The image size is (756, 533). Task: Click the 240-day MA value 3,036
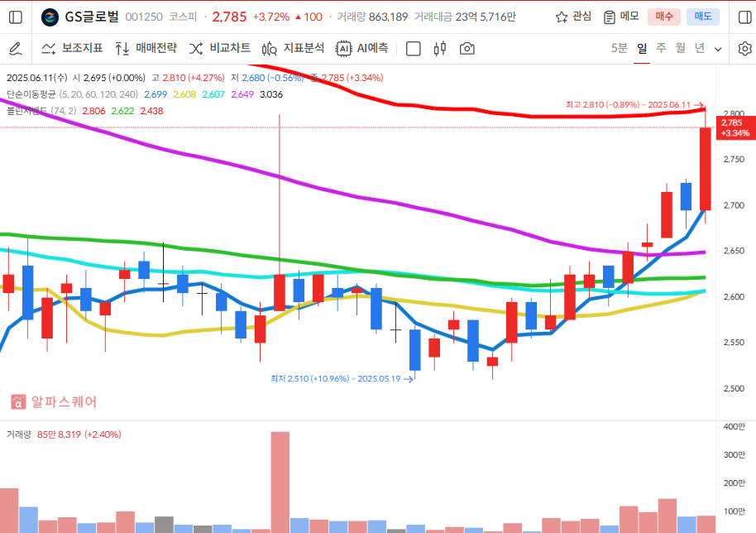271,94
